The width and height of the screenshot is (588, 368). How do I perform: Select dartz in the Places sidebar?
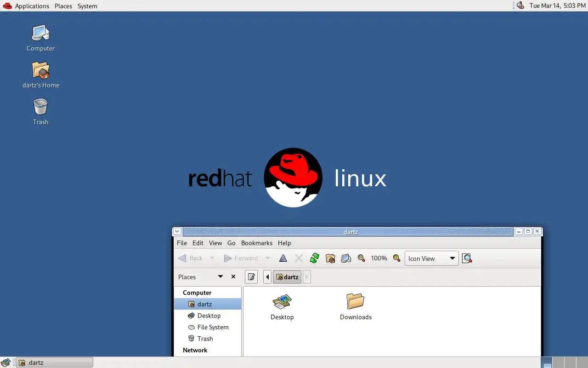tap(208, 304)
